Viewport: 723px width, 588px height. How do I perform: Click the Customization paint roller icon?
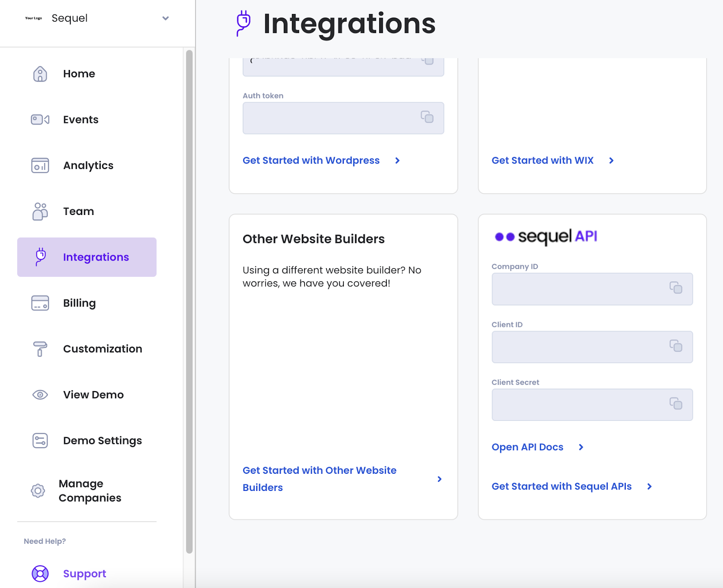[x=40, y=349]
